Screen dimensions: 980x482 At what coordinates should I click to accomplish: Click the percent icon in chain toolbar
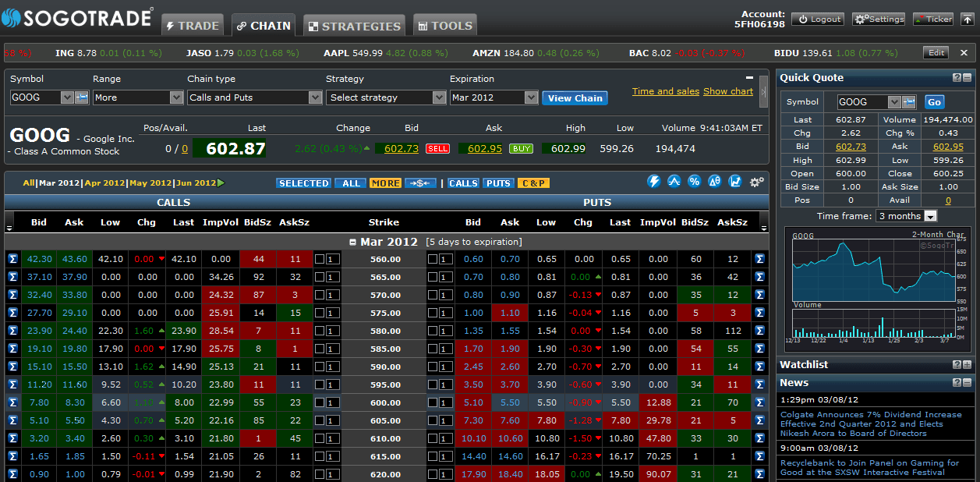pyautogui.click(x=694, y=182)
